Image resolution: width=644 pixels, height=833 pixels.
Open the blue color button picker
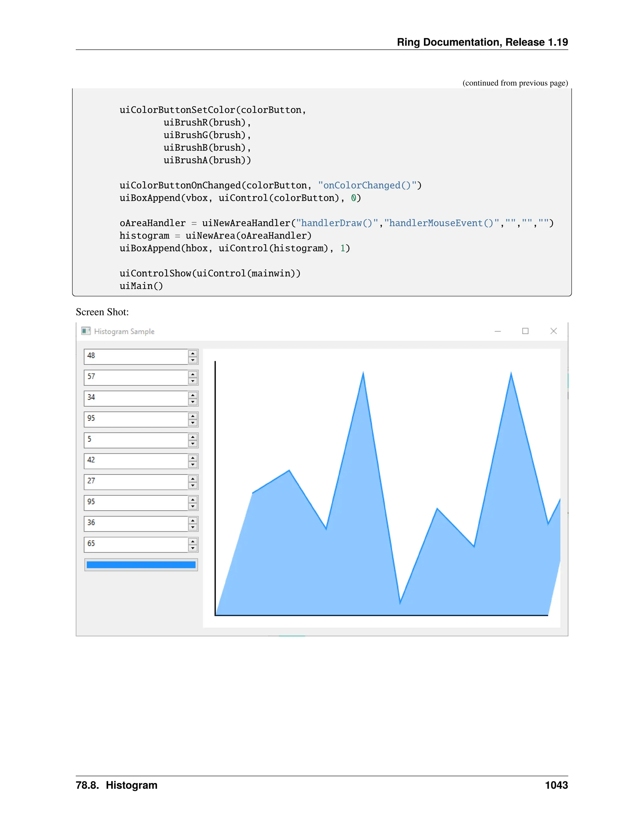(x=141, y=565)
